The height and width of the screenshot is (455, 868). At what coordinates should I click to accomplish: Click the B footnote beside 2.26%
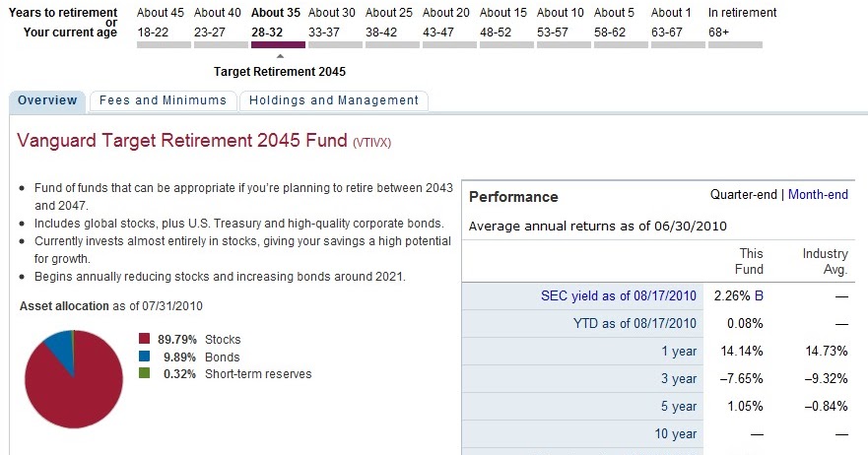point(759,296)
